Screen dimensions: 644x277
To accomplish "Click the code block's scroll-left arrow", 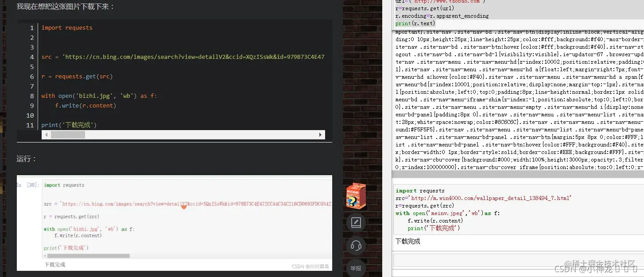I will pos(46,135).
